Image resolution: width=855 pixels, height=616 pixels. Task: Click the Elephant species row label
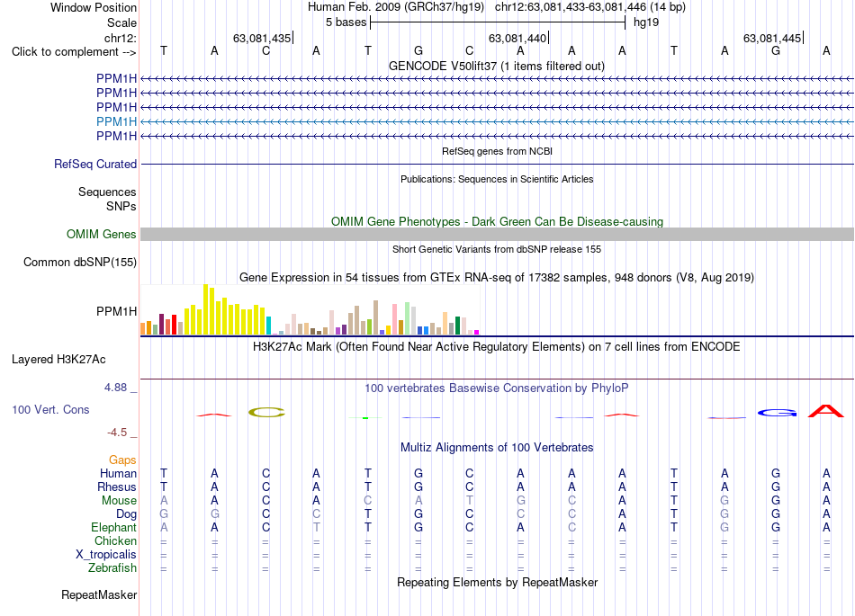(x=113, y=527)
